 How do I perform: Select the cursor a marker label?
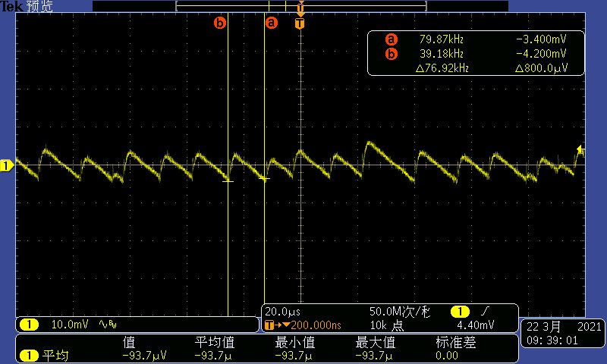(x=272, y=23)
